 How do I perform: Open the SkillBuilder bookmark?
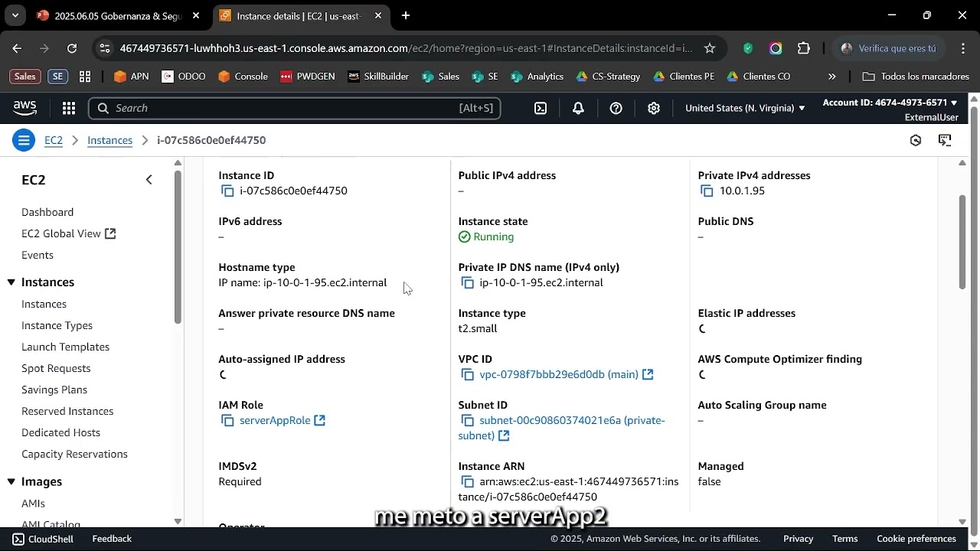point(377,77)
